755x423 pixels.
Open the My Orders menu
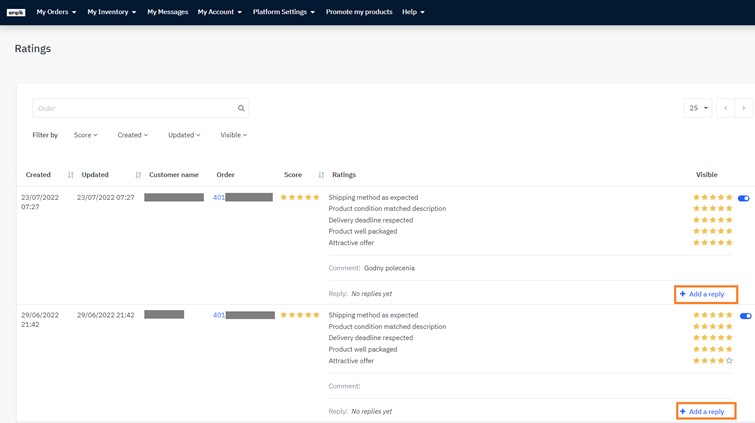[56, 12]
